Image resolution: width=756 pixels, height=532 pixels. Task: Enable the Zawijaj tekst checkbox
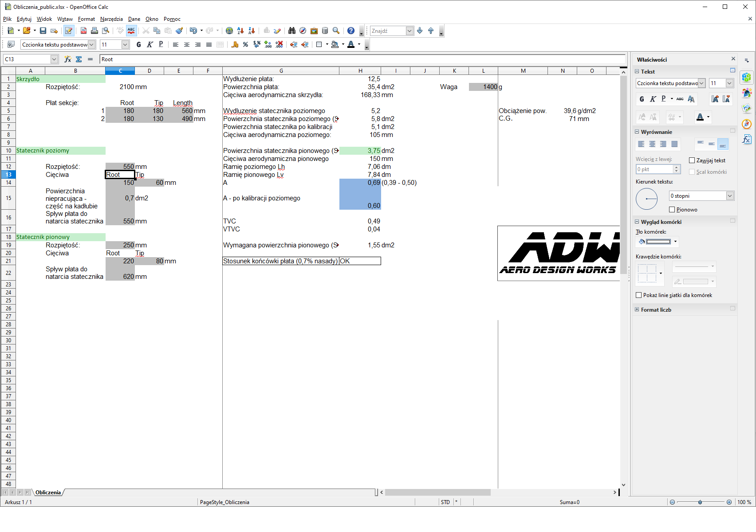[x=692, y=160]
